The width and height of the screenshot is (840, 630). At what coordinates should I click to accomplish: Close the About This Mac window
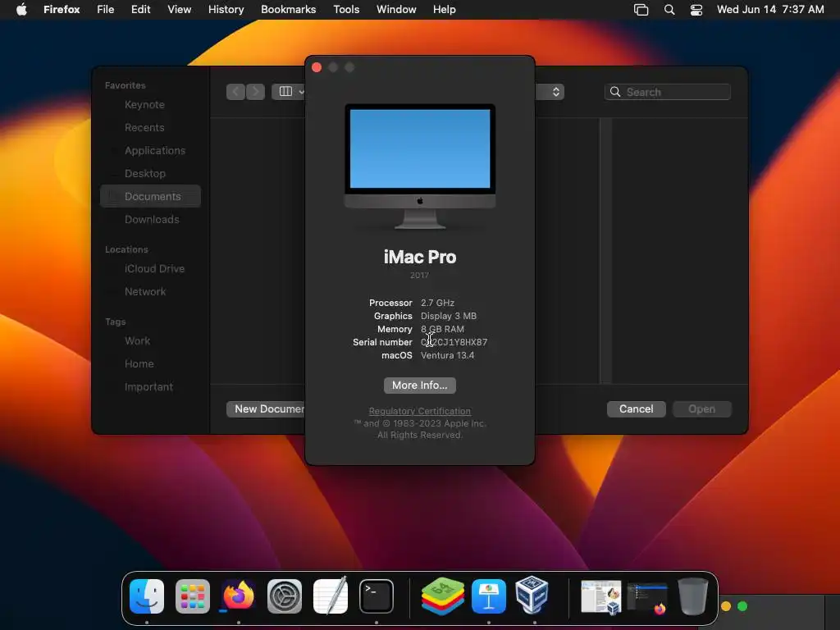317,67
